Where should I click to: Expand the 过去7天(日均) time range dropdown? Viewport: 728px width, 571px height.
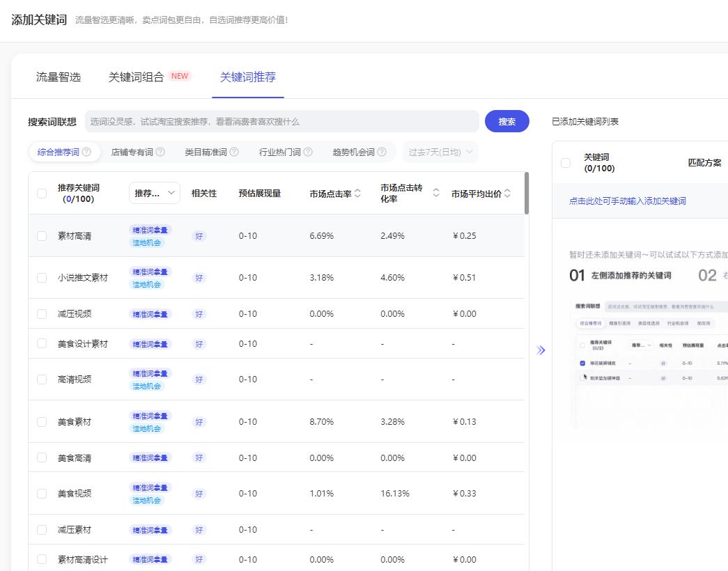437,151
